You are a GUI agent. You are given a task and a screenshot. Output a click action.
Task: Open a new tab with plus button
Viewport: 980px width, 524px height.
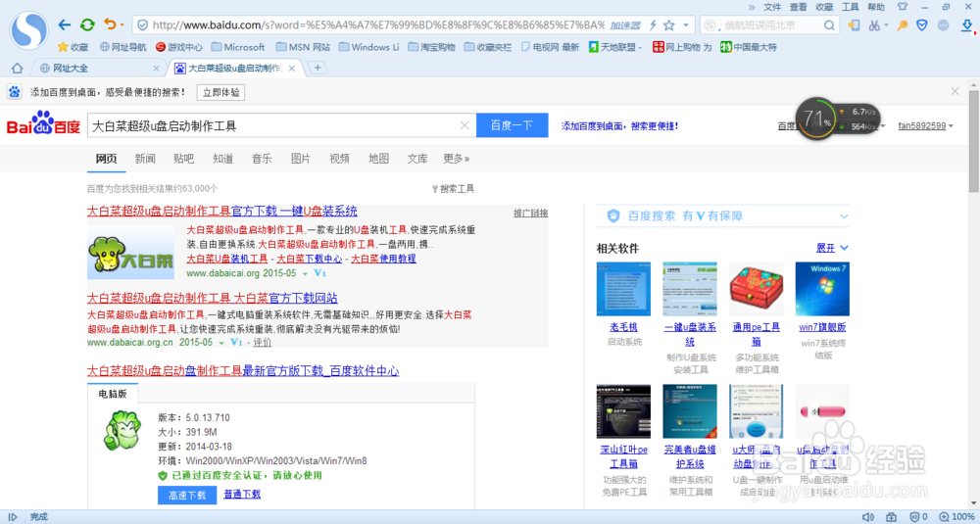click(x=318, y=69)
